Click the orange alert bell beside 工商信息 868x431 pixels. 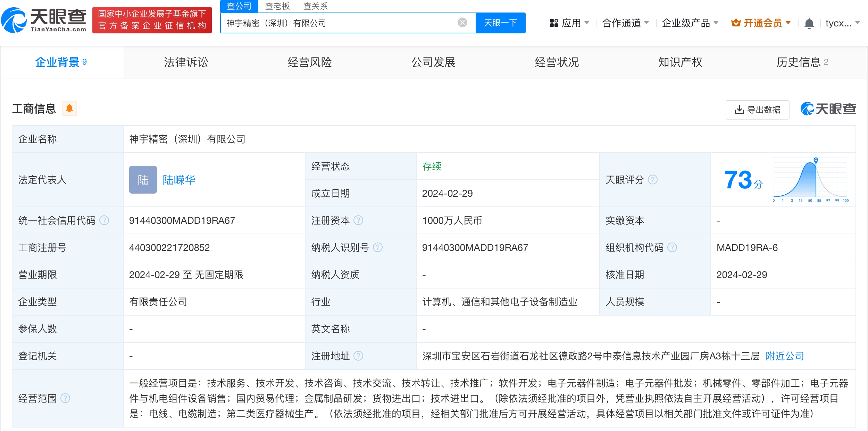click(69, 108)
